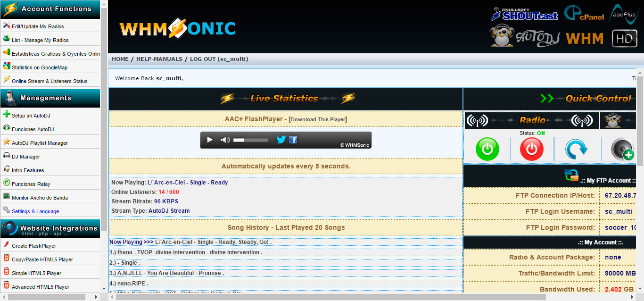Click the Settings & Language gear icon
Image resolution: width=644 pixels, height=301 pixels.
pyautogui.click(x=7, y=210)
